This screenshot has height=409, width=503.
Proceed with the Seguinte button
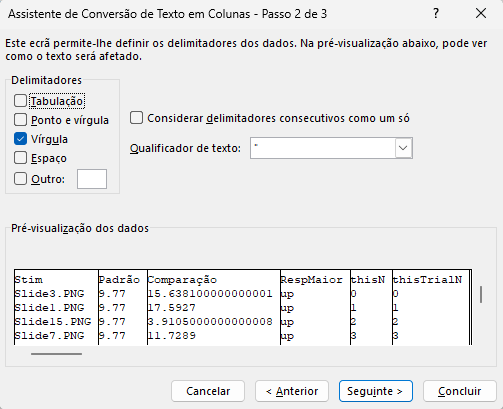376,391
